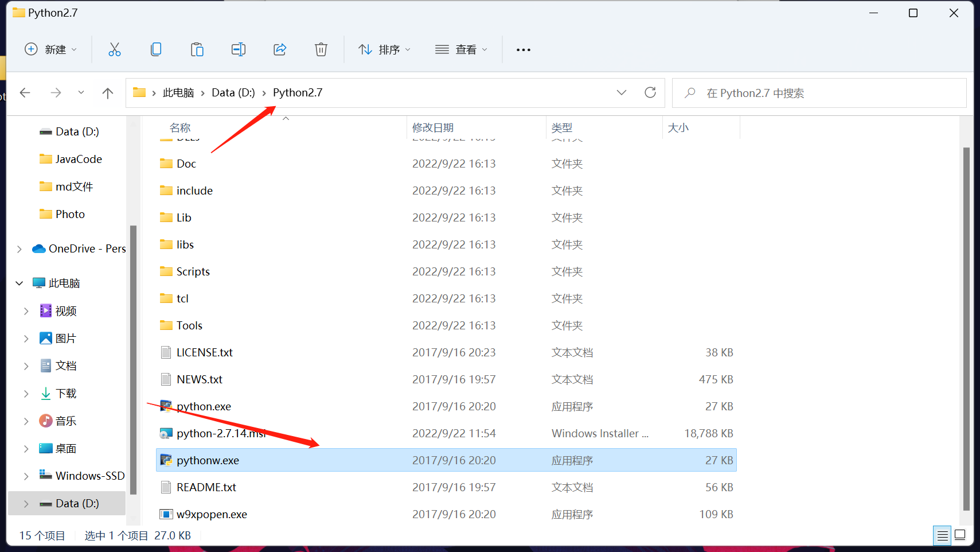980x552 pixels.
Task: Minimize the Python2.7 window
Action: point(874,13)
